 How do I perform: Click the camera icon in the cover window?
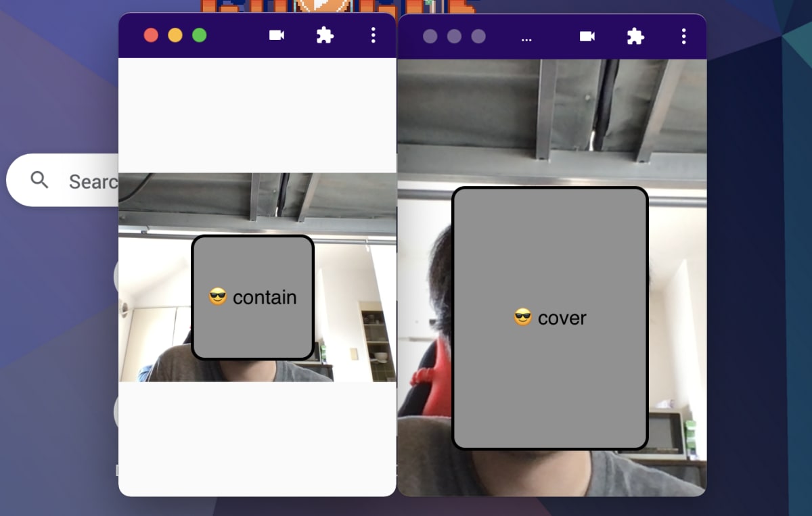tap(587, 36)
